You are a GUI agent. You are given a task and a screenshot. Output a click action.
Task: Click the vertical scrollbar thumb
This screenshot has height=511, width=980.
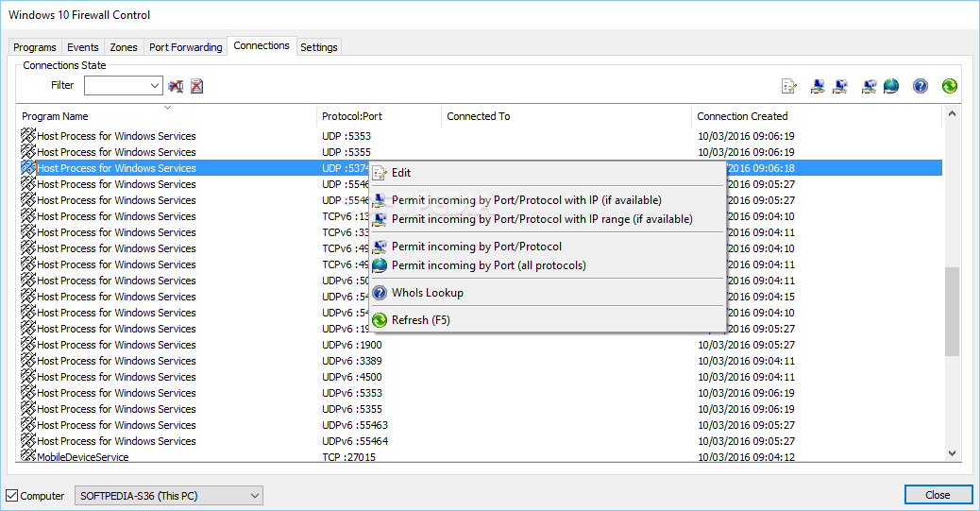pos(952,312)
